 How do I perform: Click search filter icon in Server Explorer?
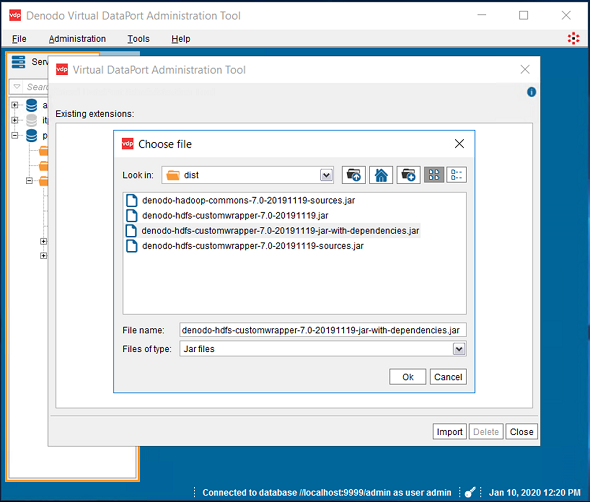17,87
